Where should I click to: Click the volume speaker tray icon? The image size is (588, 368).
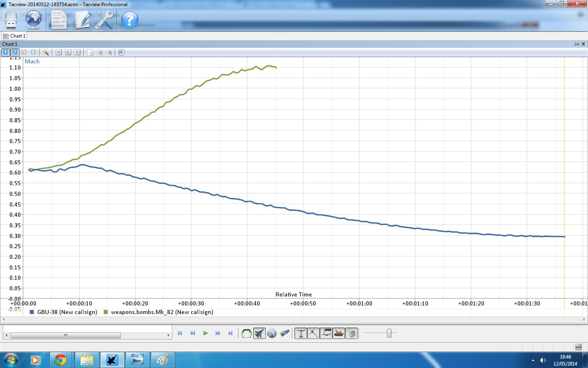(x=543, y=360)
